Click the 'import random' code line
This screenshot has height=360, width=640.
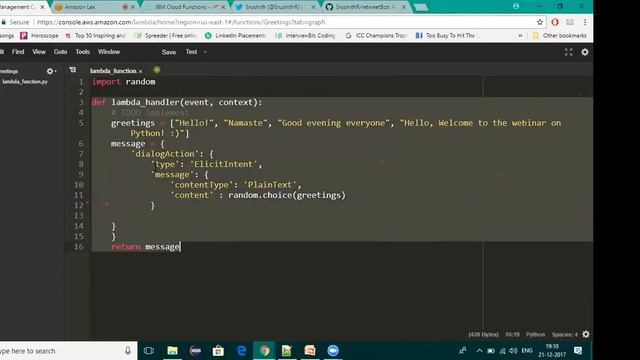tap(124, 82)
